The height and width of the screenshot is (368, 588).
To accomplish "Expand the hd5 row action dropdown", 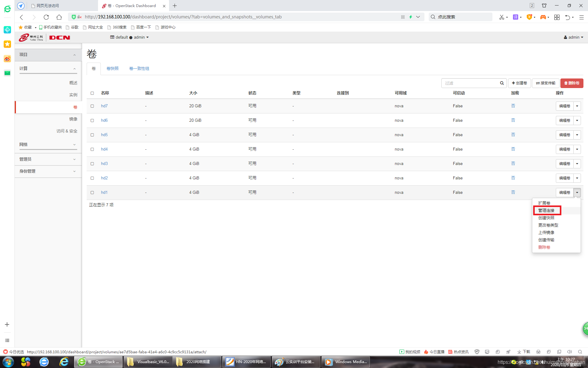I will (x=577, y=135).
